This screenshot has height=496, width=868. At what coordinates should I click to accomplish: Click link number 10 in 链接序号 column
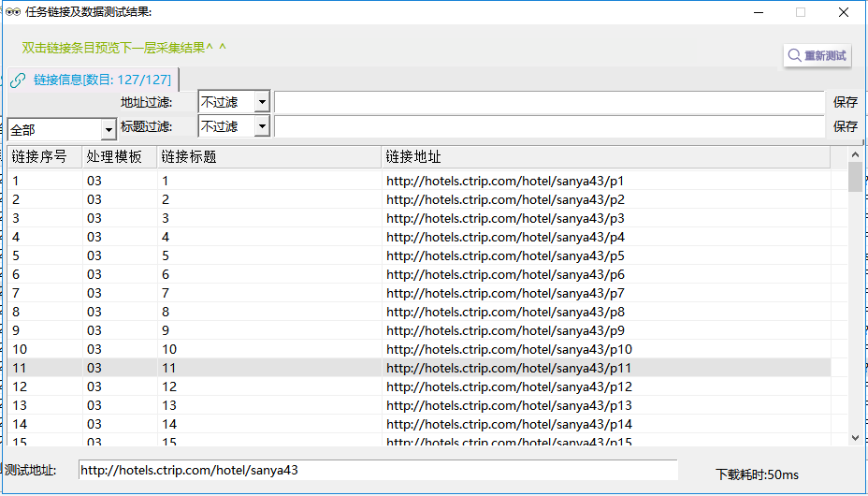tap(20, 349)
